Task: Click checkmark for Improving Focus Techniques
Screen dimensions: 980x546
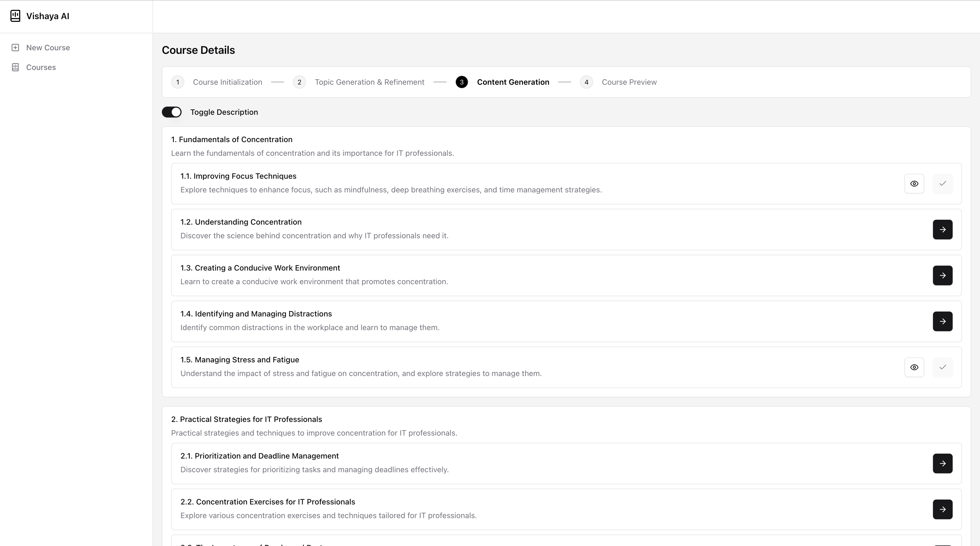Action: click(x=942, y=184)
